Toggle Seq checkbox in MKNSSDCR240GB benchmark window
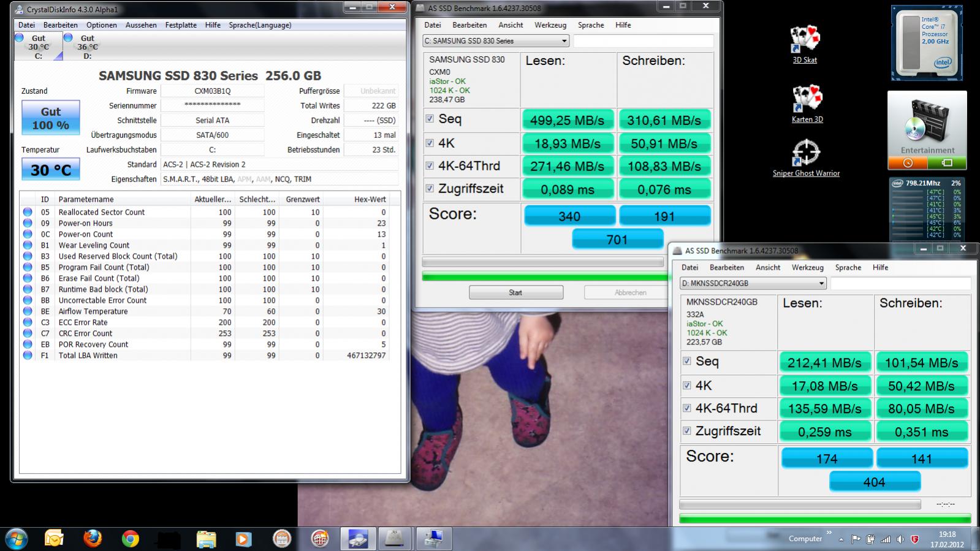The width and height of the screenshot is (980, 551). pos(687,361)
